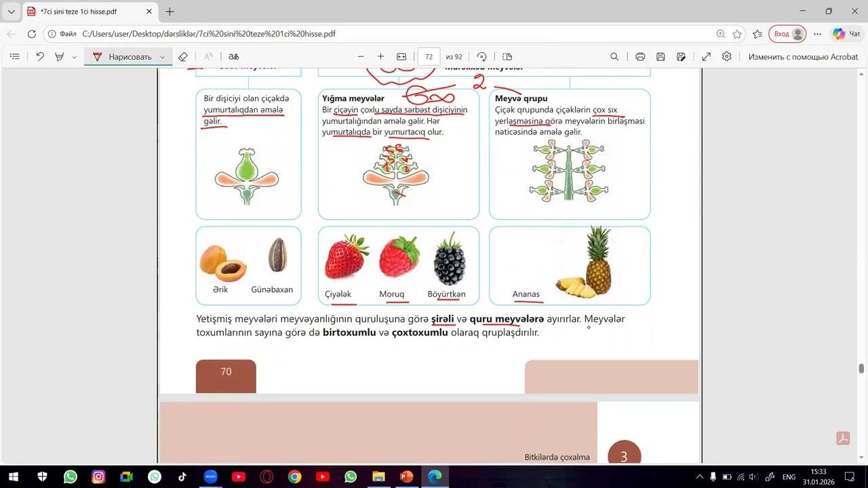Open File Explorer from the taskbar
868x488 pixels.
point(378,476)
